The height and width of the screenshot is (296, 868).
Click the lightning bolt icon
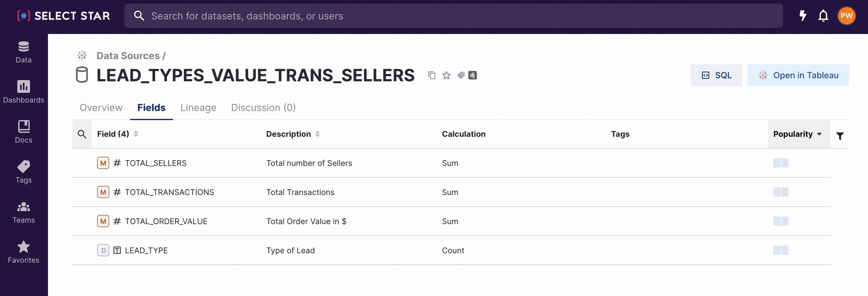pyautogui.click(x=803, y=16)
